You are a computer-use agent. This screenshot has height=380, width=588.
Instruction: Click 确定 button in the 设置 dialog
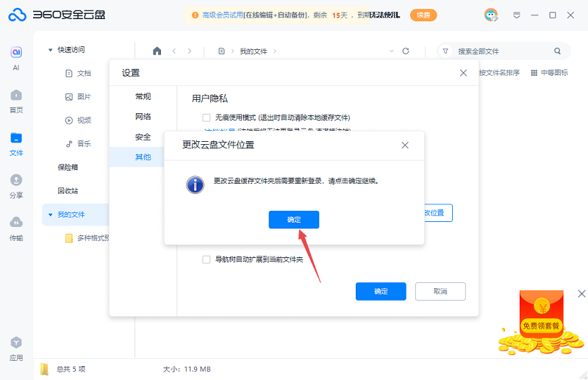(381, 292)
